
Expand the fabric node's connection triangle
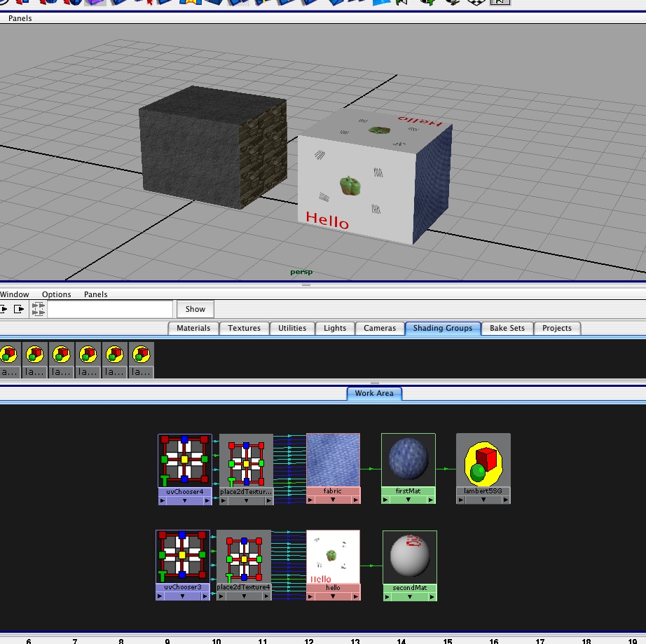pyautogui.click(x=333, y=500)
